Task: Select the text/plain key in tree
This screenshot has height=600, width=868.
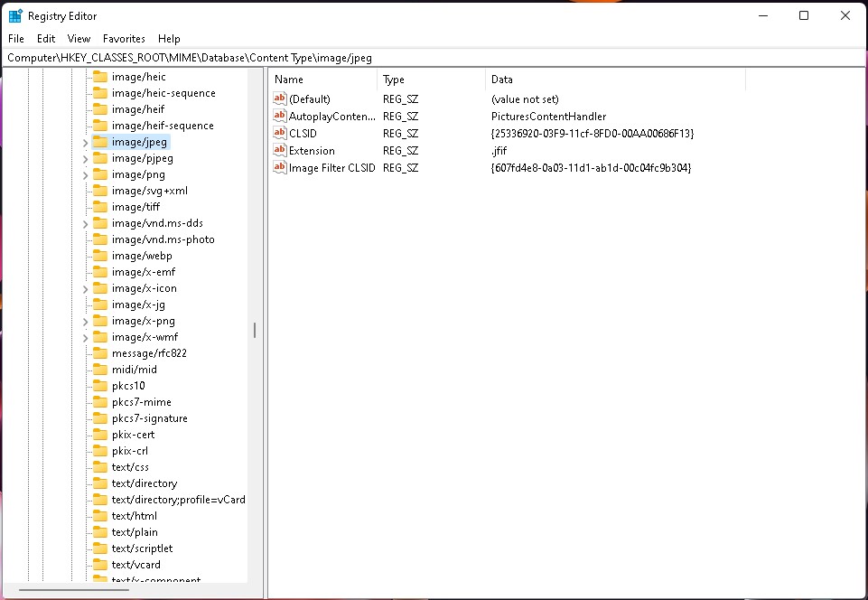Action: [135, 532]
